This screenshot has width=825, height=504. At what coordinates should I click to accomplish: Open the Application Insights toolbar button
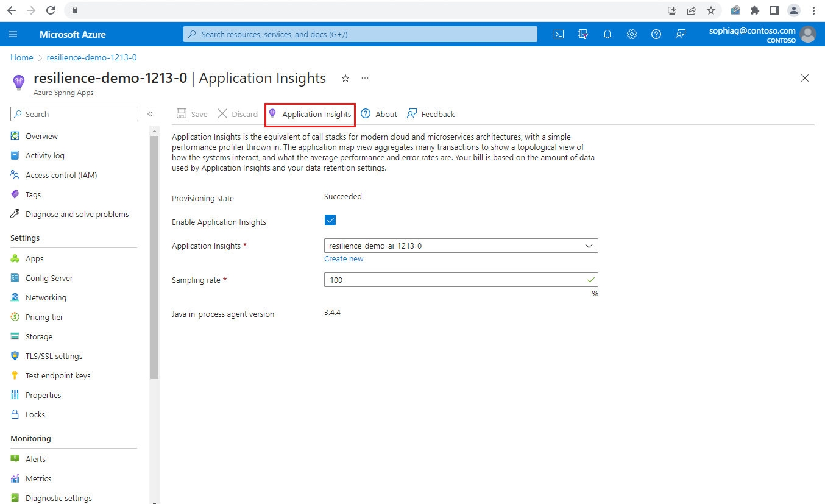tap(310, 114)
